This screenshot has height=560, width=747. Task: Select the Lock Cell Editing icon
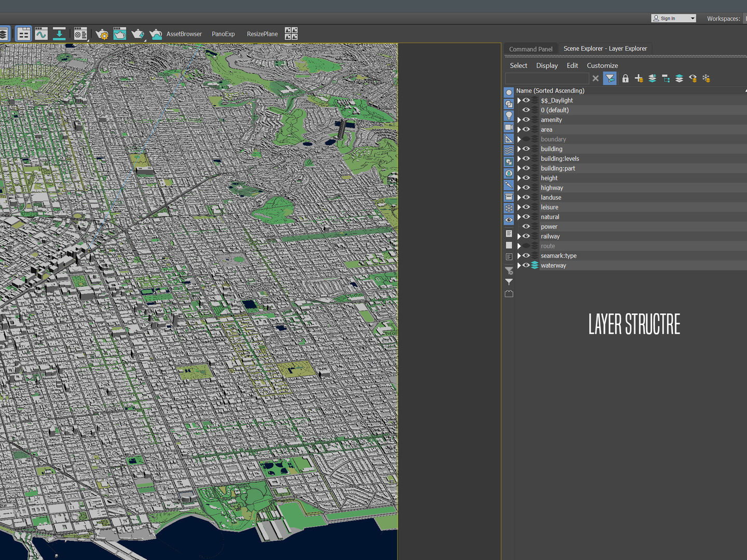625,78
